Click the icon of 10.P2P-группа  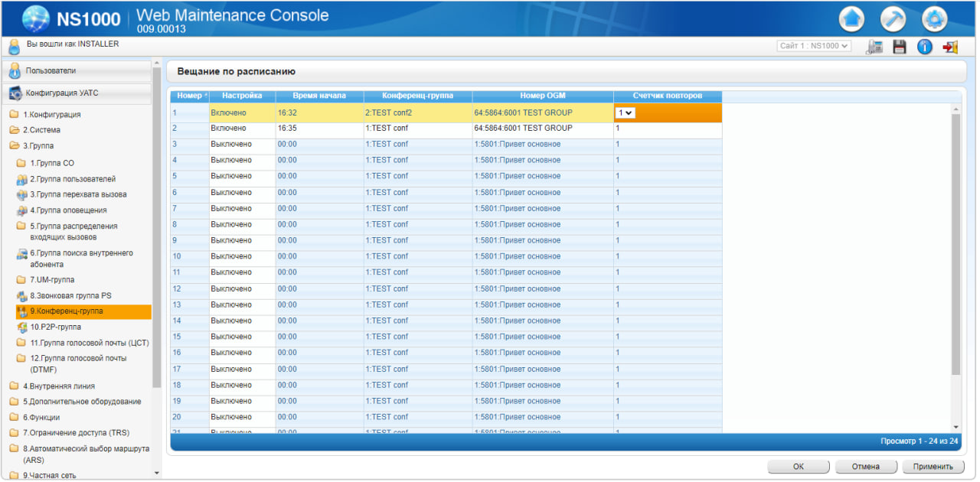click(x=21, y=327)
